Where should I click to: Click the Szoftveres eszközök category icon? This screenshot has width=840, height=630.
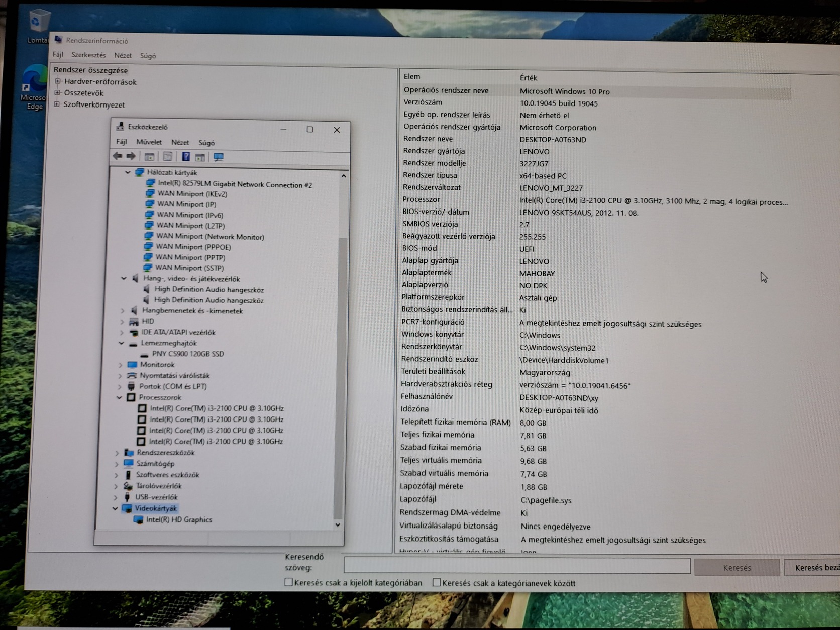click(x=128, y=475)
